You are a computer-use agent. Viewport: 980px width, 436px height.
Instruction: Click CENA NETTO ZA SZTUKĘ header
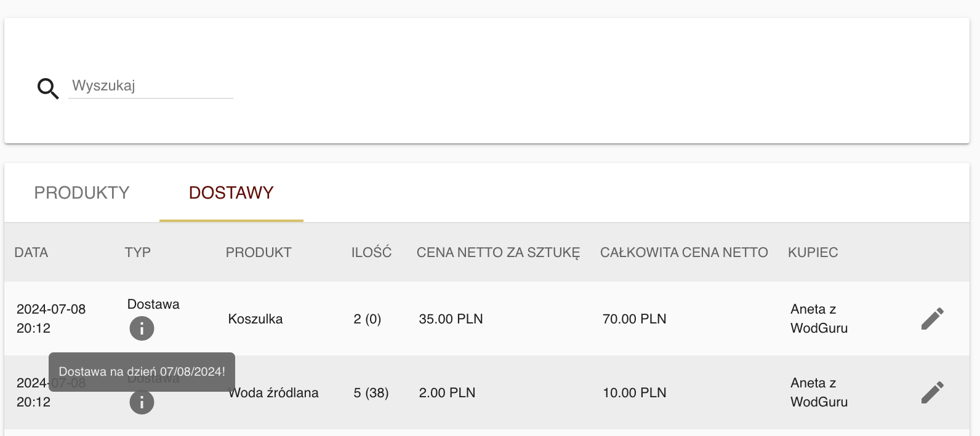pos(498,252)
